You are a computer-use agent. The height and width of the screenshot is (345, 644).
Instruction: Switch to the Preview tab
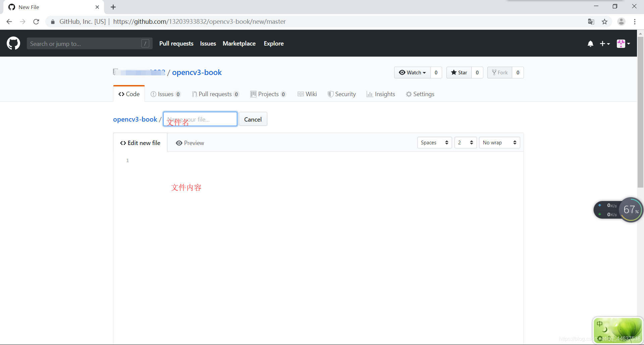(x=190, y=143)
